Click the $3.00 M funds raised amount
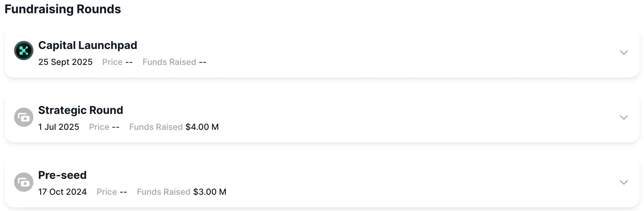 pyautogui.click(x=210, y=192)
